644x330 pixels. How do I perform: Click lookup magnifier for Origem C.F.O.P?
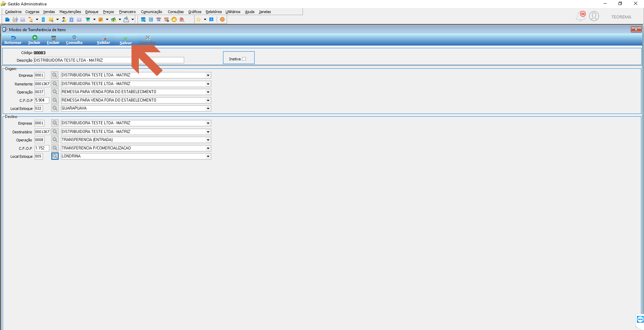pyautogui.click(x=55, y=100)
